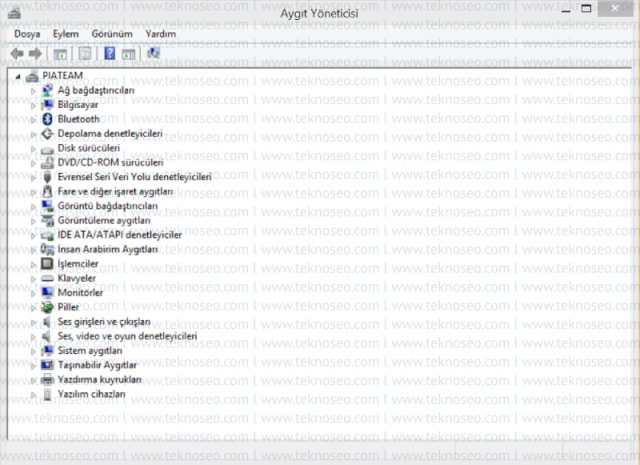Minimize the Aygıt Yöneticisi window
640x465 pixels.
coord(566,9)
